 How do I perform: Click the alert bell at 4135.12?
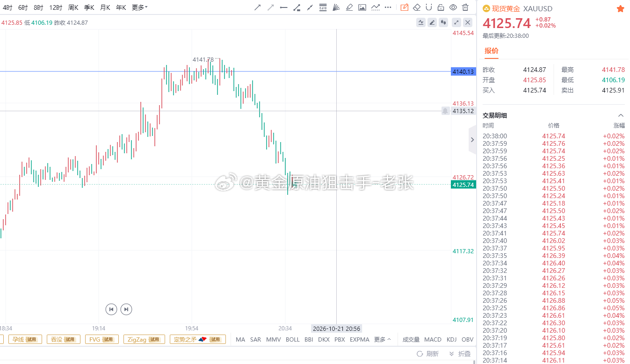[445, 111]
